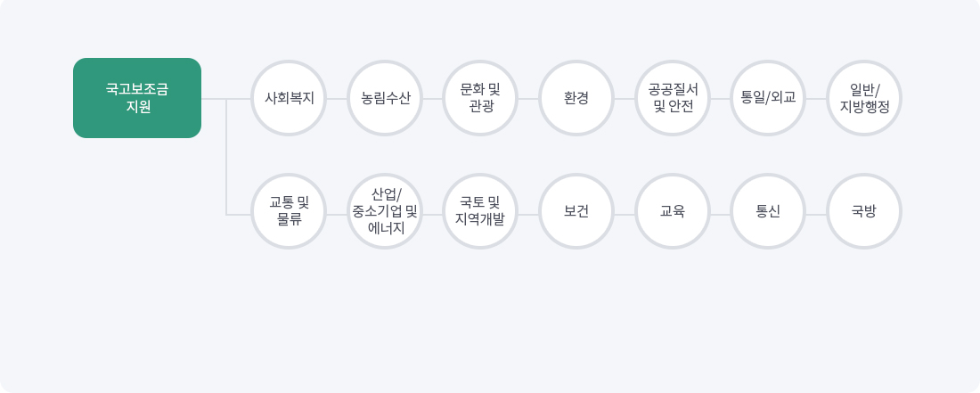Click the 보건 category circle
980x393 pixels.
[x=576, y=211]
